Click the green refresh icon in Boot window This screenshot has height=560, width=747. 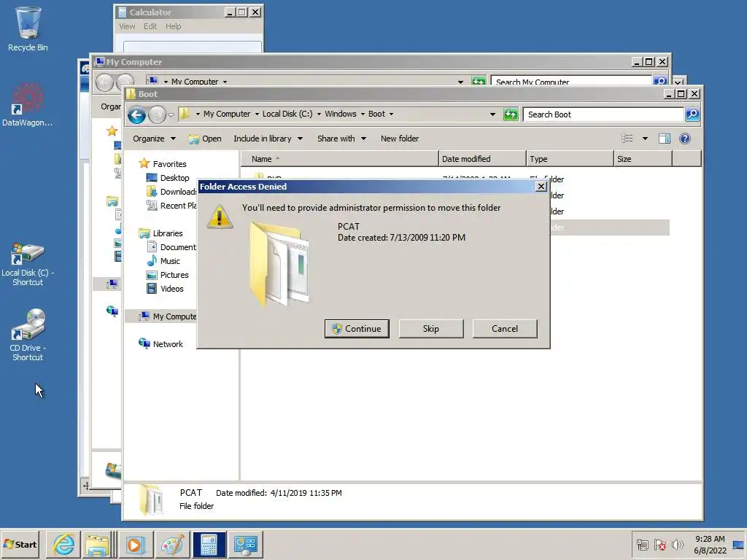coord(510,114)
